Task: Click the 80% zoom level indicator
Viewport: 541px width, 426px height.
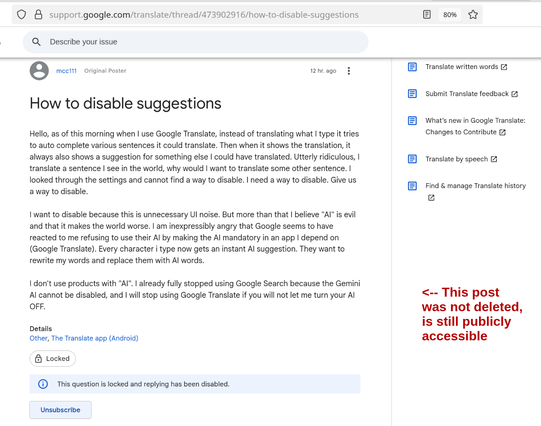Action: tap(450, 14)
